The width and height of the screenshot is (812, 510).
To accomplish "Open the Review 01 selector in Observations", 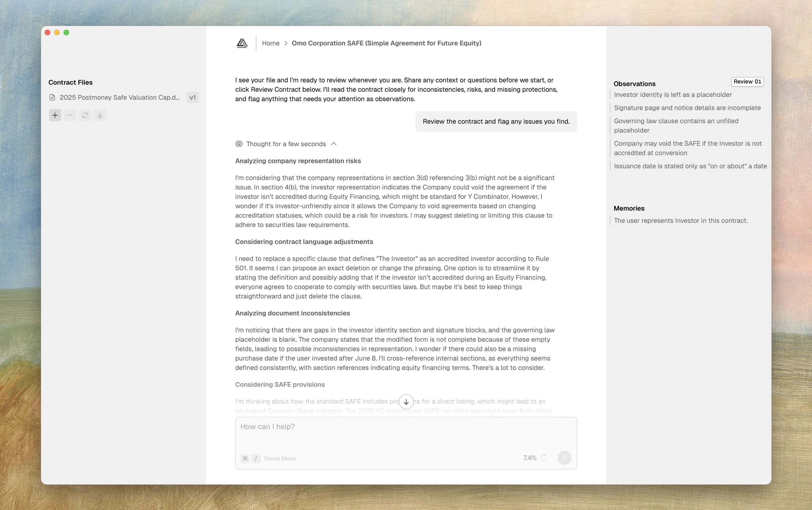I will pos(747,82).
